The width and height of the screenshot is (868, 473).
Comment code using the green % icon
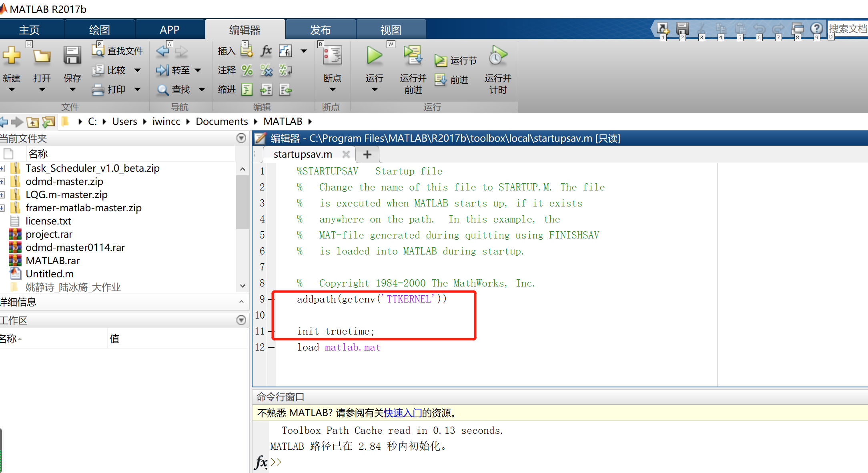pyautogui.click(x=247, y=70)
